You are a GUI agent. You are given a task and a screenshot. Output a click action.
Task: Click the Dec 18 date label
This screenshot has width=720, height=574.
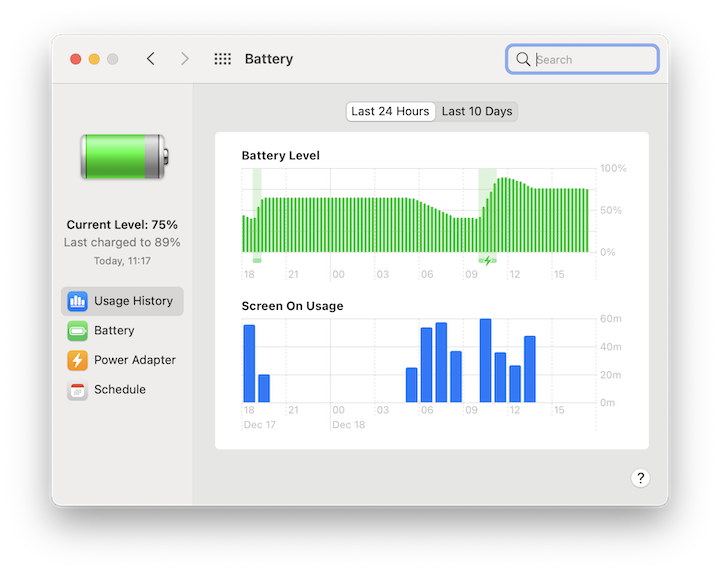click(349, 425)
